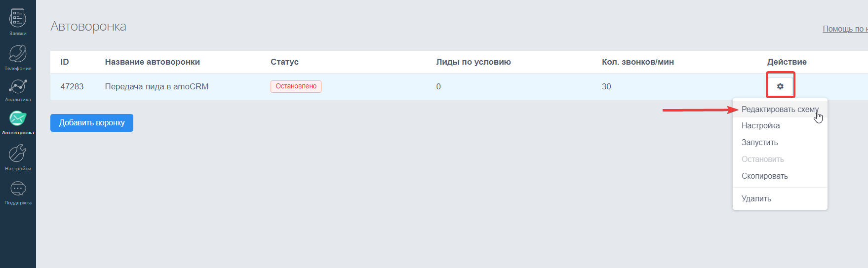
Task: Click the Статус column header
Action: coord(284,62)
